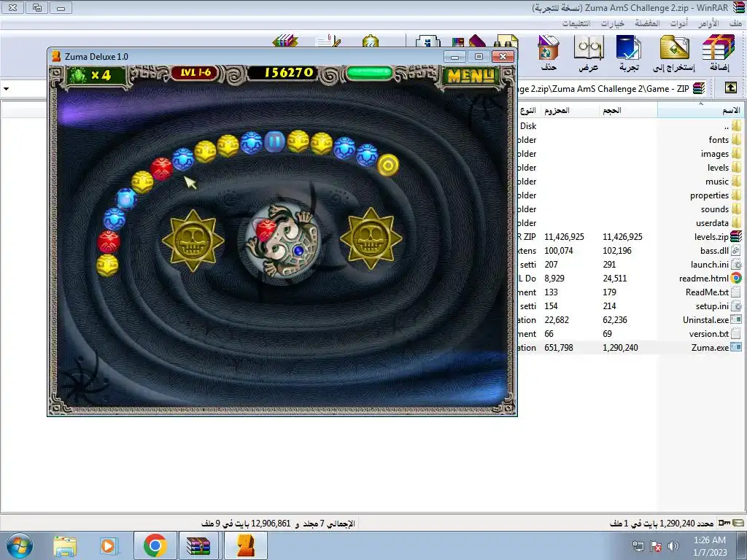Click the gold coin at the chain's end

(388, 165)
